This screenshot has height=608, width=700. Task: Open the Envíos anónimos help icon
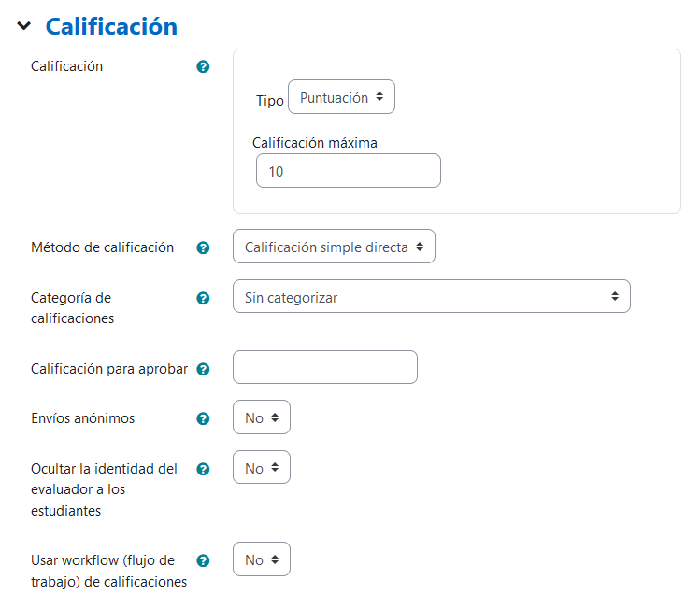[203, 418]
